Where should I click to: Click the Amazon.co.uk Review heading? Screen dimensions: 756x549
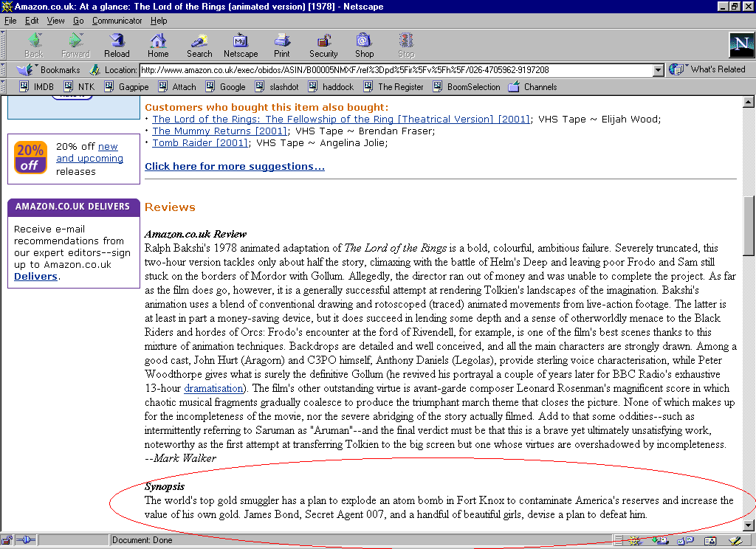[x=195, y=234]
